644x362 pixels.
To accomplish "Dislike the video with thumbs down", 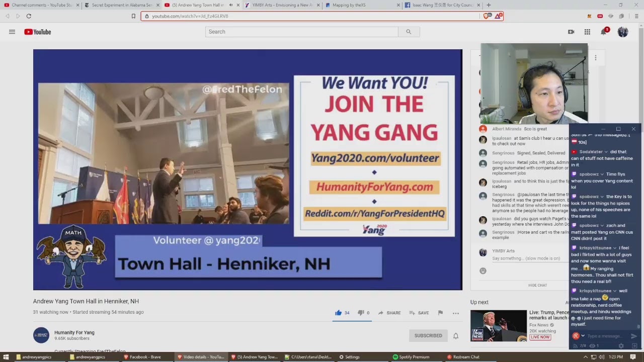I will (x=360, y=313).
